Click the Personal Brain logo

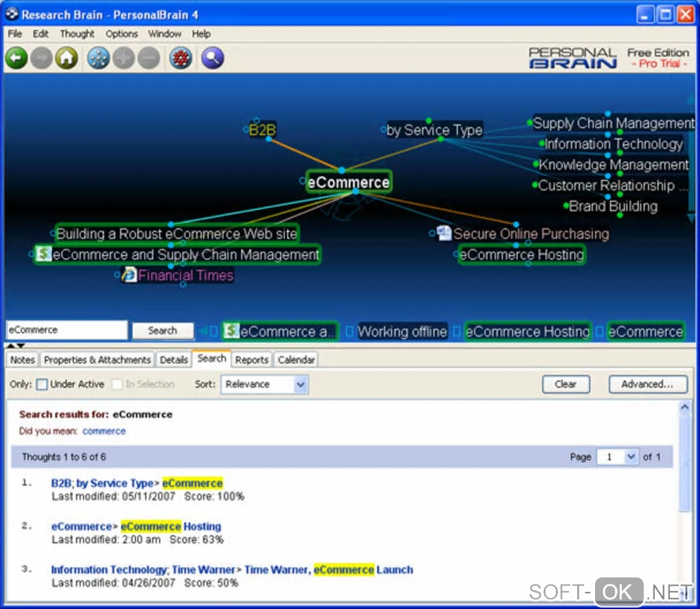pyautogui.click(x=572, y=58)
